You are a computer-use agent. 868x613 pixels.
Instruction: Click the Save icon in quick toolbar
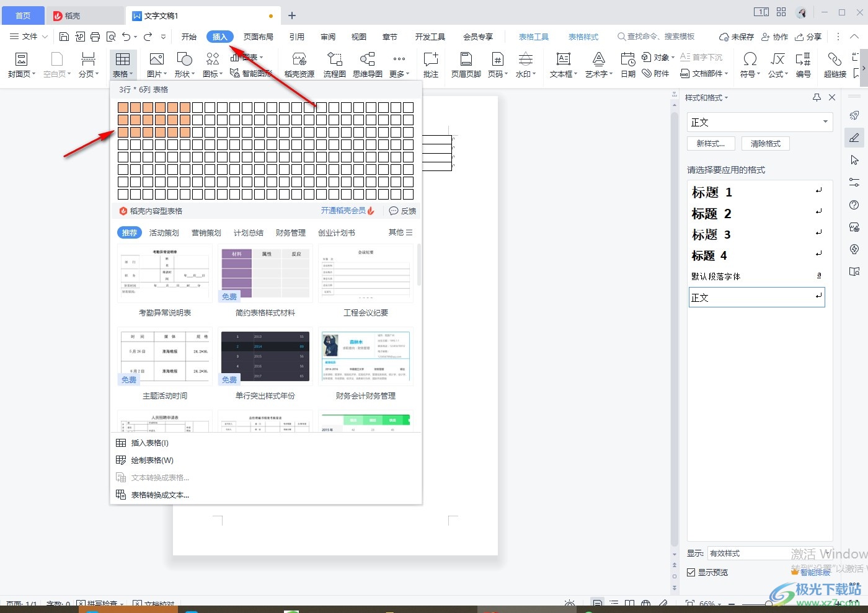coord(64,37)
